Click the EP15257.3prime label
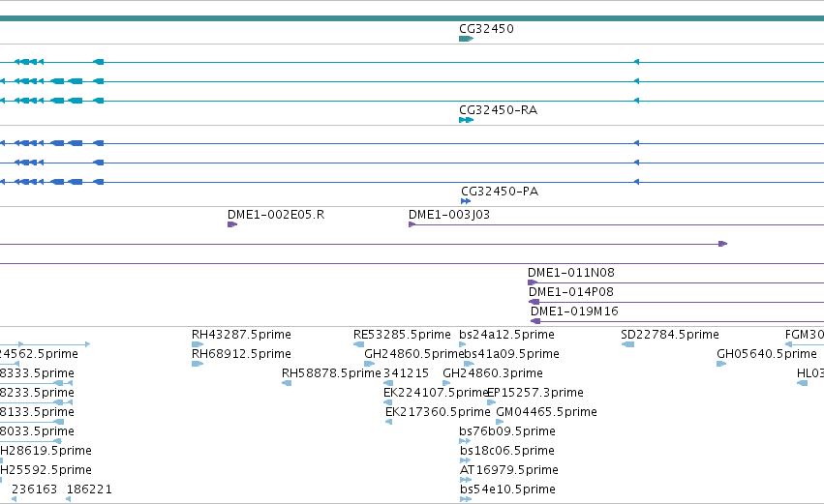 point(534,393)
